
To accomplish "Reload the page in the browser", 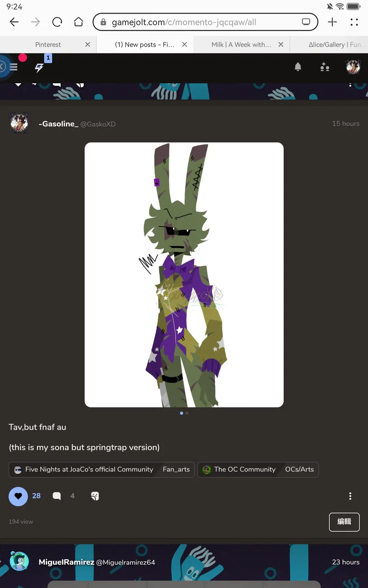I will [x=57, y=22].
